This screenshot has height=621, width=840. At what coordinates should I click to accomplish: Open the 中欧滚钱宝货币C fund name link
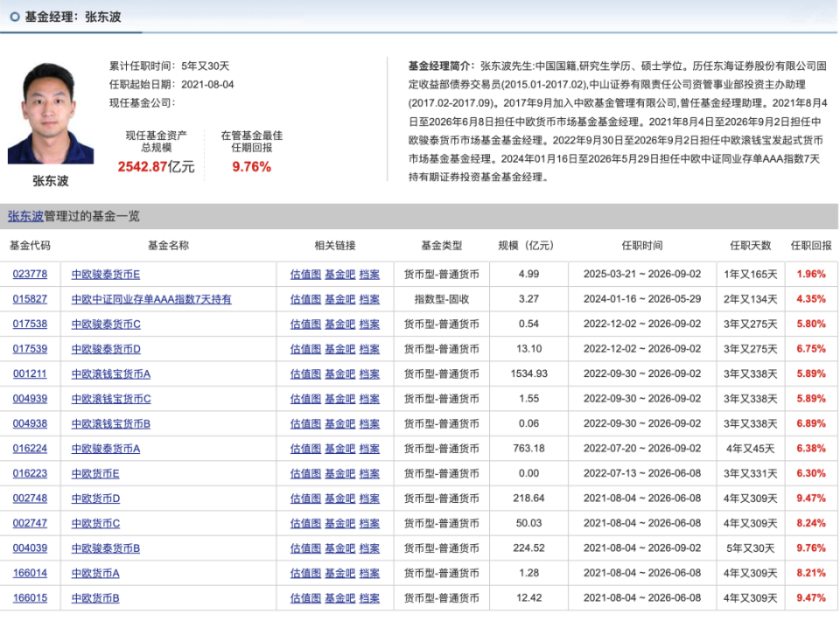tap(111, 399)
